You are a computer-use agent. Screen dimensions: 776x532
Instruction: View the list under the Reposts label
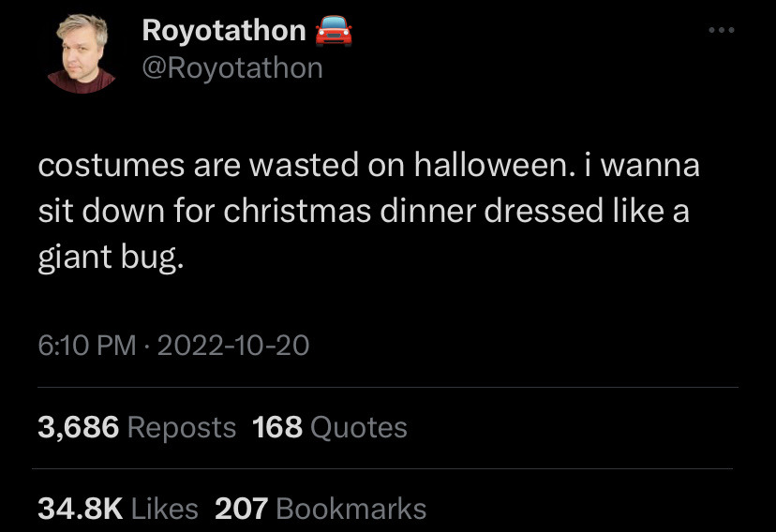[181, 428]
